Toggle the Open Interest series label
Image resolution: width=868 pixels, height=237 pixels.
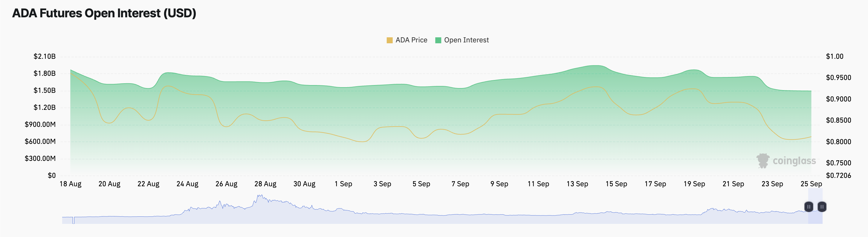[466, 40]
